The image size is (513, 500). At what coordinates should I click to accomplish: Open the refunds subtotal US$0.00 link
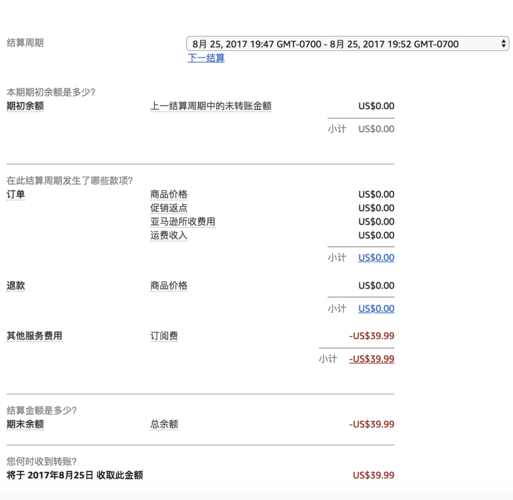click(x=376, y=309)
